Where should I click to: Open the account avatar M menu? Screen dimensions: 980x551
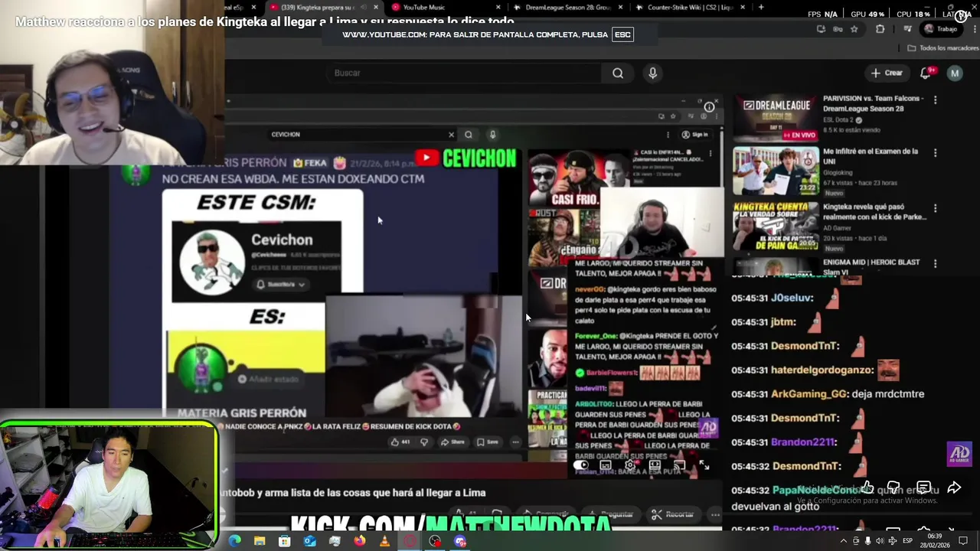click(x=955, y=73)
